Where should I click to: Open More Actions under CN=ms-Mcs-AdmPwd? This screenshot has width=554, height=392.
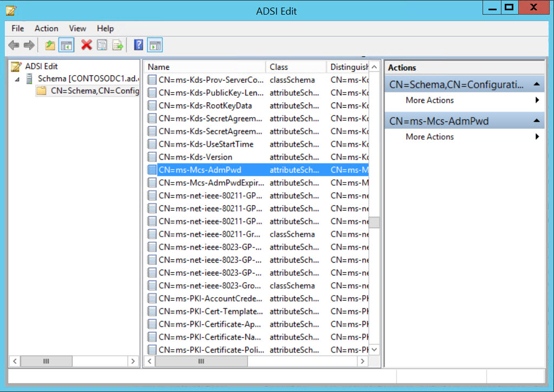click(429, 136)
